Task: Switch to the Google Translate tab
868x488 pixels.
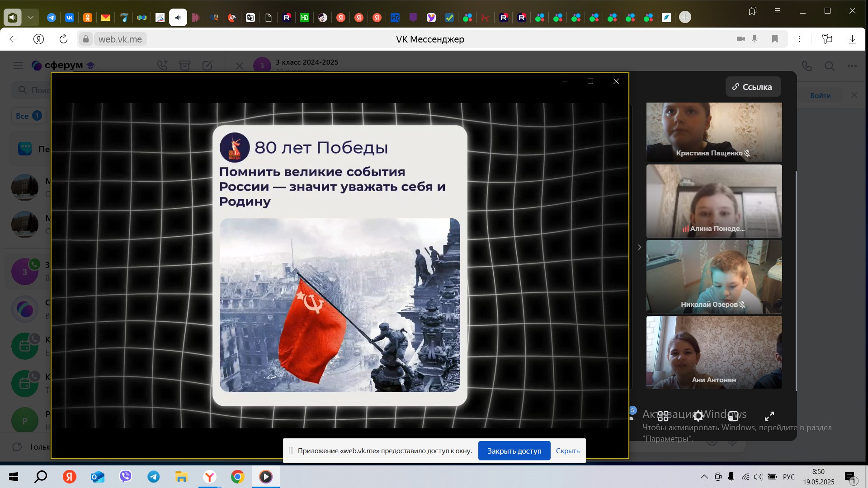Action: [250, 18]
